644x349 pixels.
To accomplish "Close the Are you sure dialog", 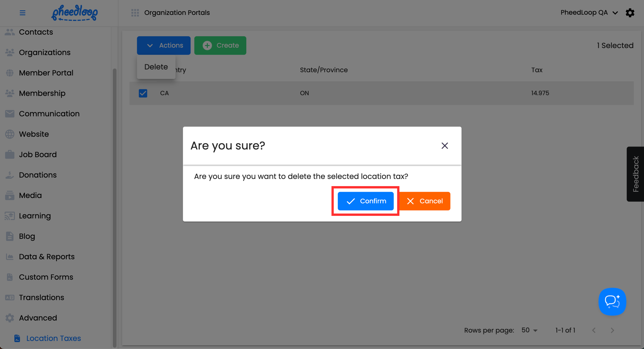I will pos(444,146).
